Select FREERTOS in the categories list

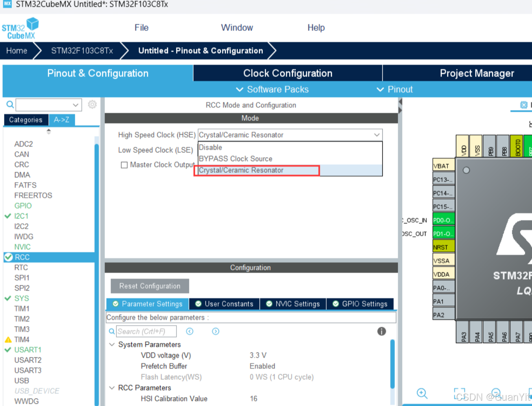tap(33, 195)
